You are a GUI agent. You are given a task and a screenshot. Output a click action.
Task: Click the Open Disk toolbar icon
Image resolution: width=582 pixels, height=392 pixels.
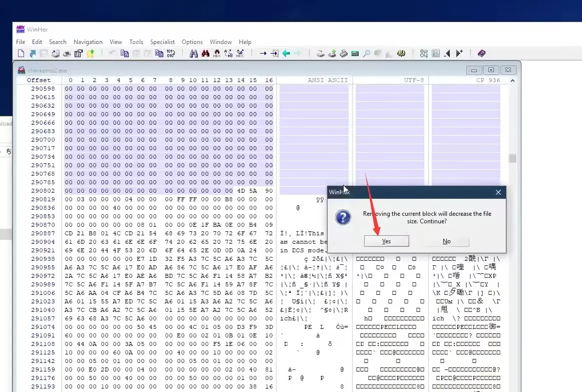coord(321,54)
